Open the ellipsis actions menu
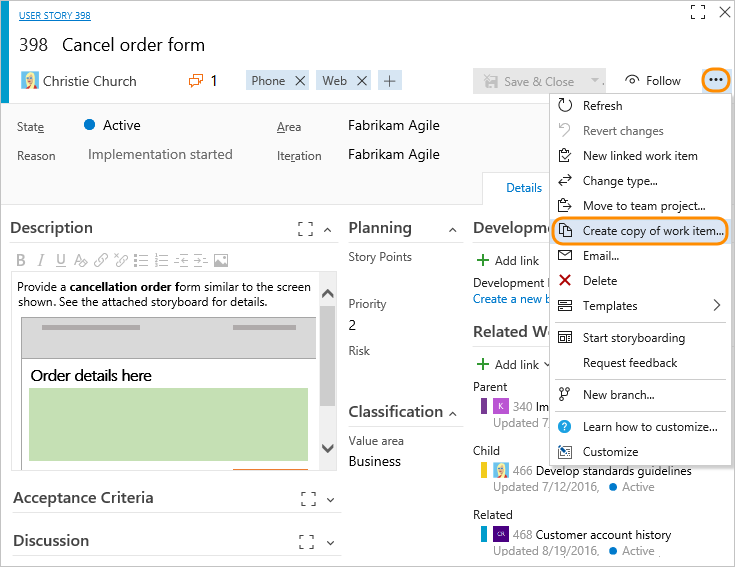The height and width of the screenshot is (567, 735). [716, 80]
